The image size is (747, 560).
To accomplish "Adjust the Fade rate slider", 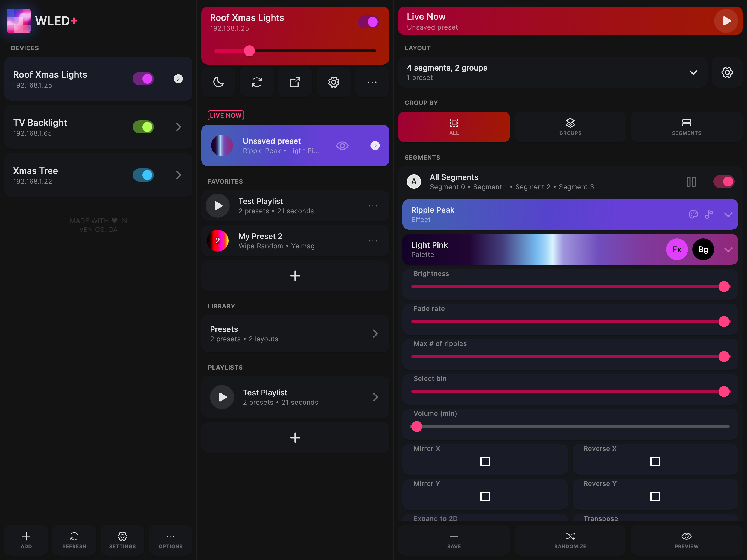I will tap(570, 322).
